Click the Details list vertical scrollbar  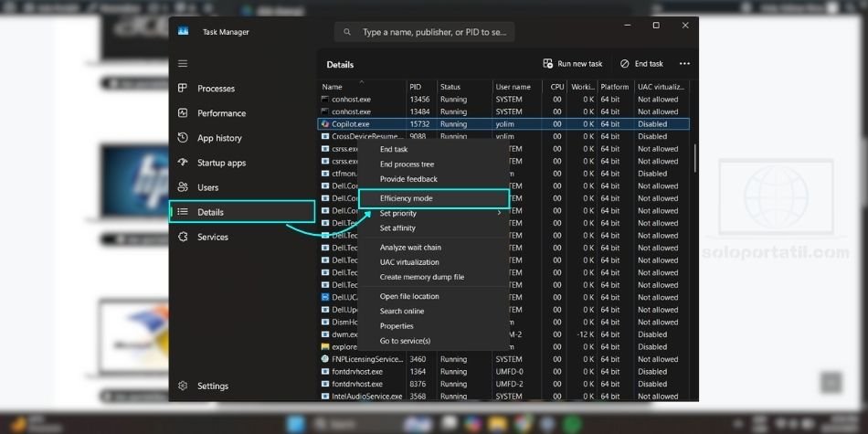pos(695,158)
